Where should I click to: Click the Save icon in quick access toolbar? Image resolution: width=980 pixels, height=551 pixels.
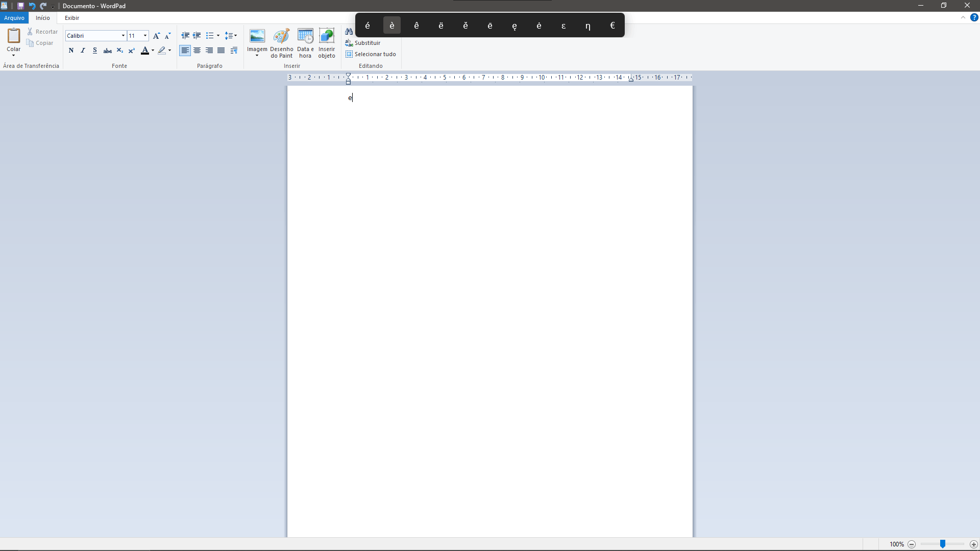click(20, 6)
